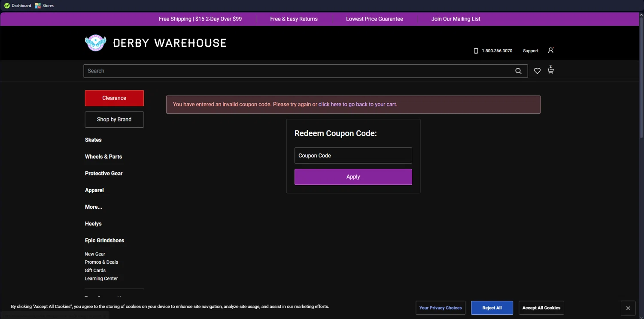Click the Redeem Coupon Code heading
Screen dimensions: 644x319
click(336, 133)
